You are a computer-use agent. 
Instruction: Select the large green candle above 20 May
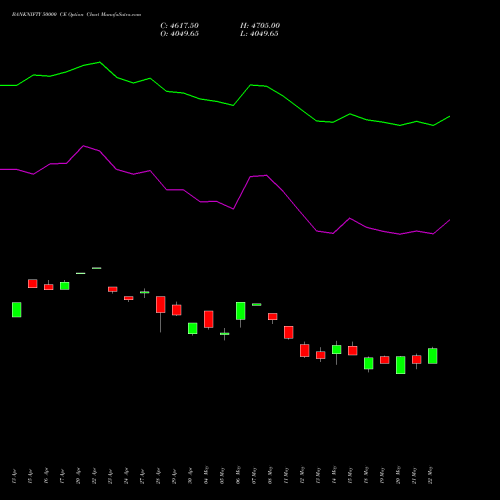point(401,365)
